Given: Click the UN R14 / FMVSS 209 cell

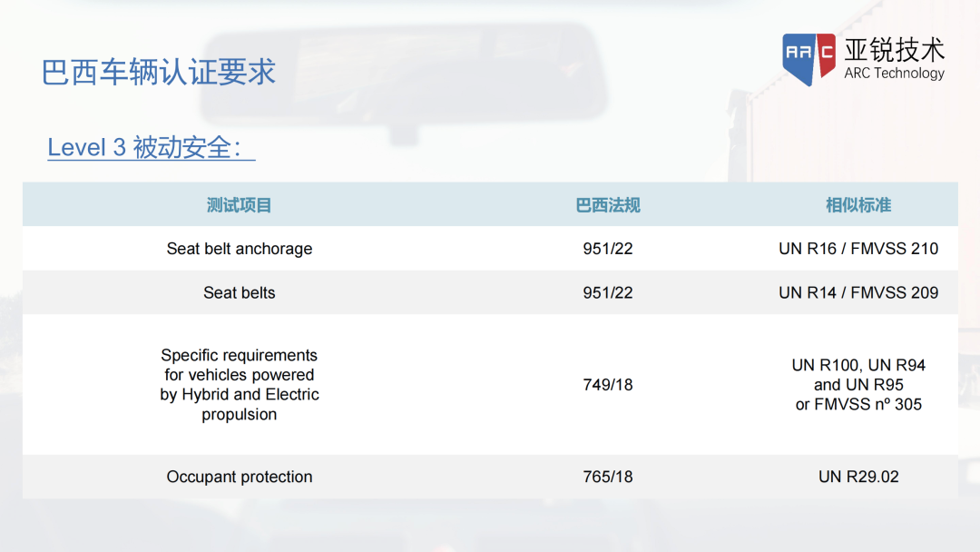Looking at the screenshot, I should 858,292.
